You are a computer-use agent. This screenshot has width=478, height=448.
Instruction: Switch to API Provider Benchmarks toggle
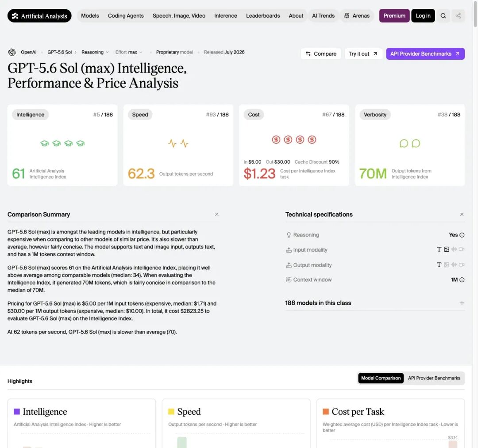click(434, 378)
